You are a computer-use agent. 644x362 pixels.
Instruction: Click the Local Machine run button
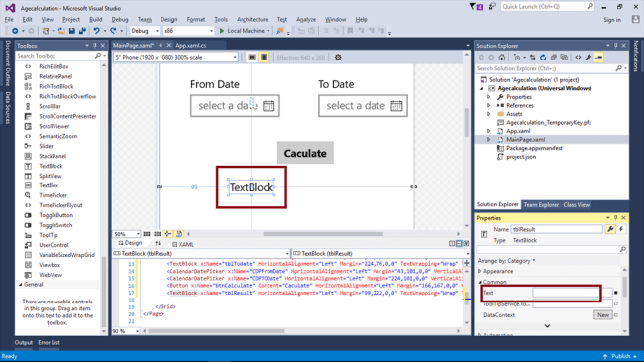tap(245, 31)
